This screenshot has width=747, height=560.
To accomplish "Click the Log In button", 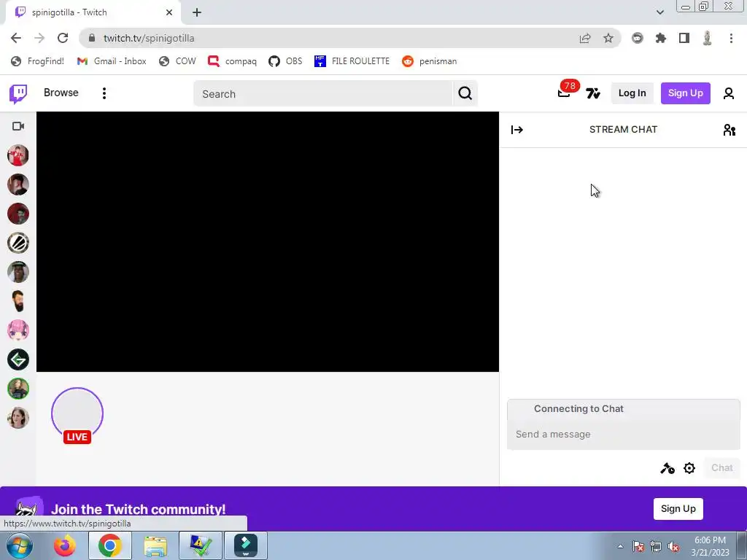I will click(x=632, y=93).
